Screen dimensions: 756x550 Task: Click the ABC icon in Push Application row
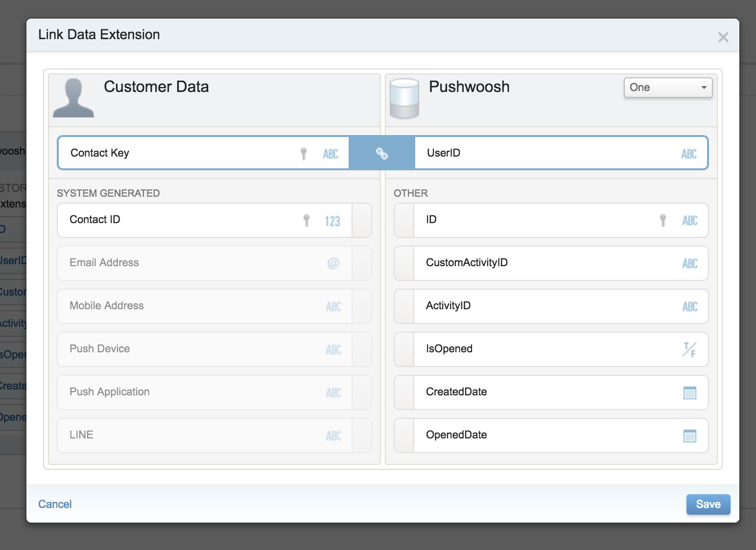[333, 393]
